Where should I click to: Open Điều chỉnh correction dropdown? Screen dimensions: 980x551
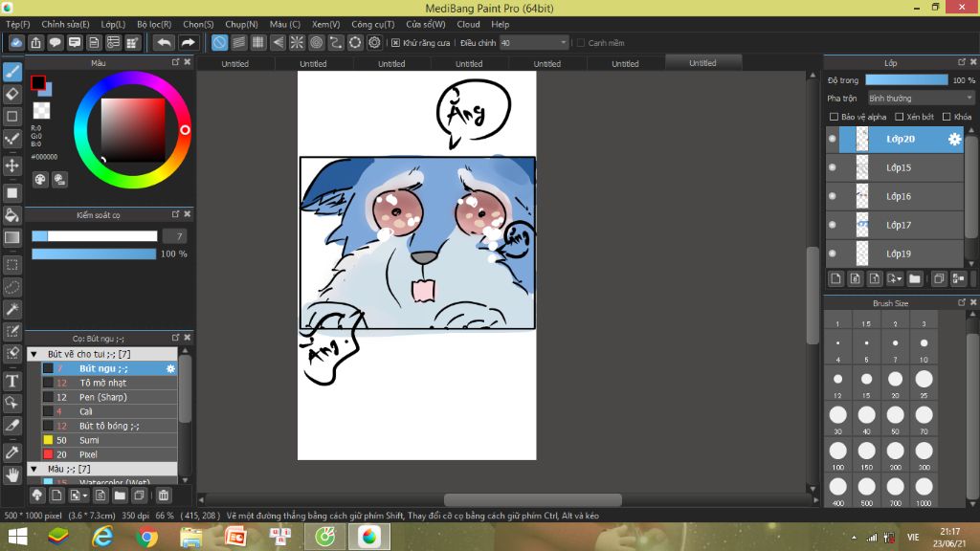pos(534,43)
